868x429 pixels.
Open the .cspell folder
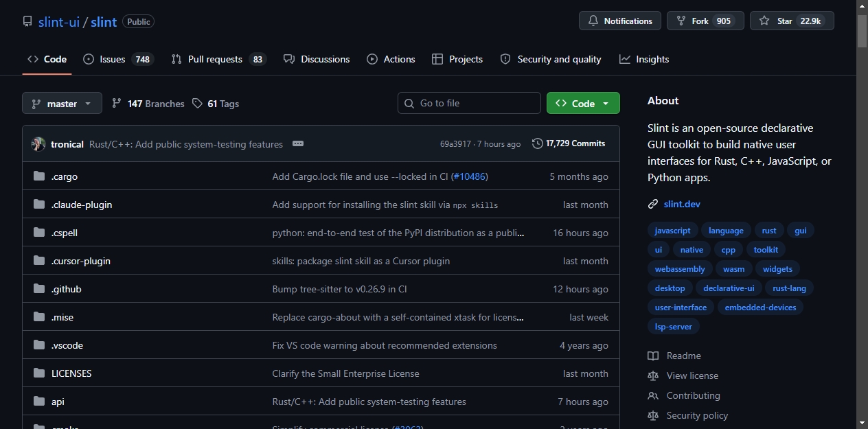pyautogui.click(x=65, y=233)
